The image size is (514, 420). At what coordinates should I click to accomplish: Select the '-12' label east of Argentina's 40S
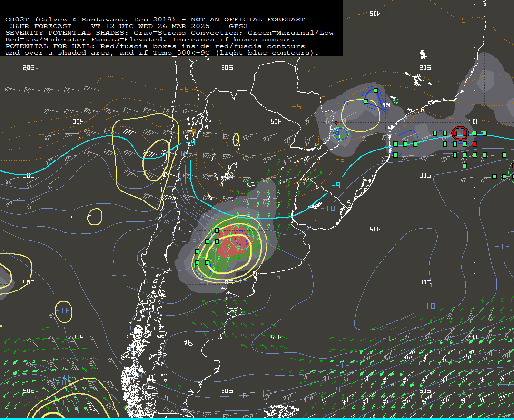pos(273,279)
